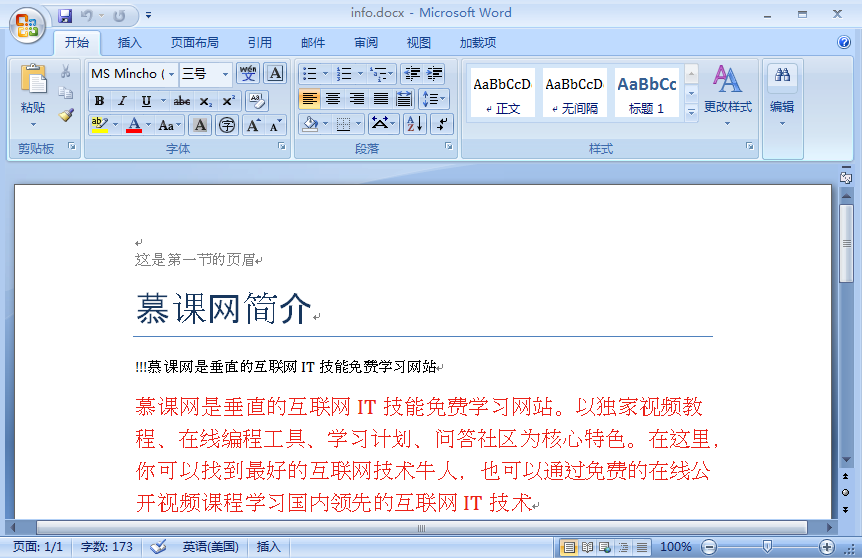Toggle subscript formatting

point(205,101)
